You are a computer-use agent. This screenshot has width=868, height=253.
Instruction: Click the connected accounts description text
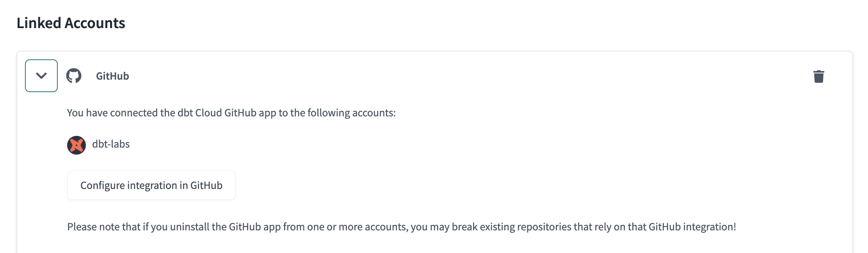231,112
